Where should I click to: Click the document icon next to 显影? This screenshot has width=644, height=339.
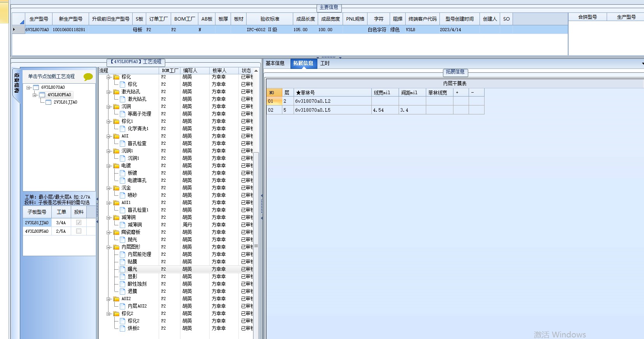point(122,277)
